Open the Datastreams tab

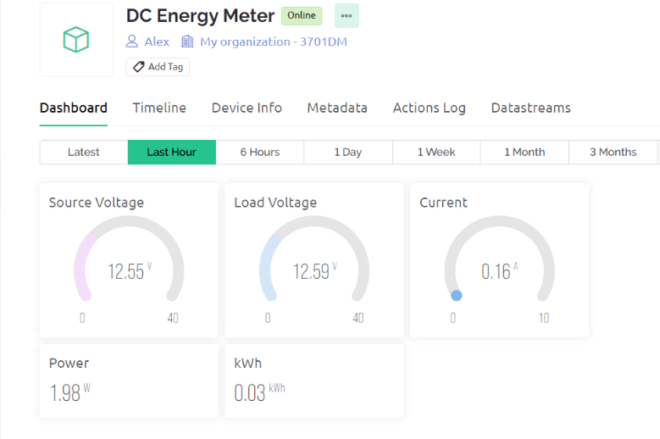click(x=531, y=108)
